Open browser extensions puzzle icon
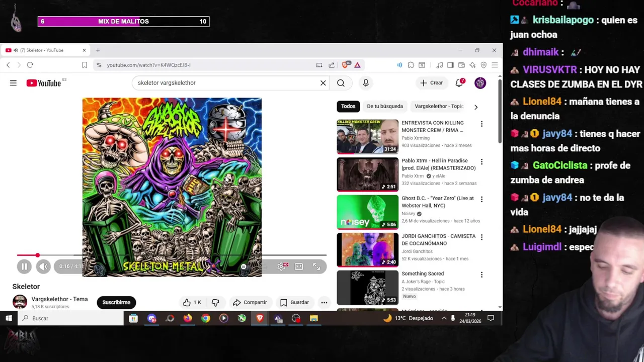This screenshot has height=362, width=644. (x=411, y=65)
